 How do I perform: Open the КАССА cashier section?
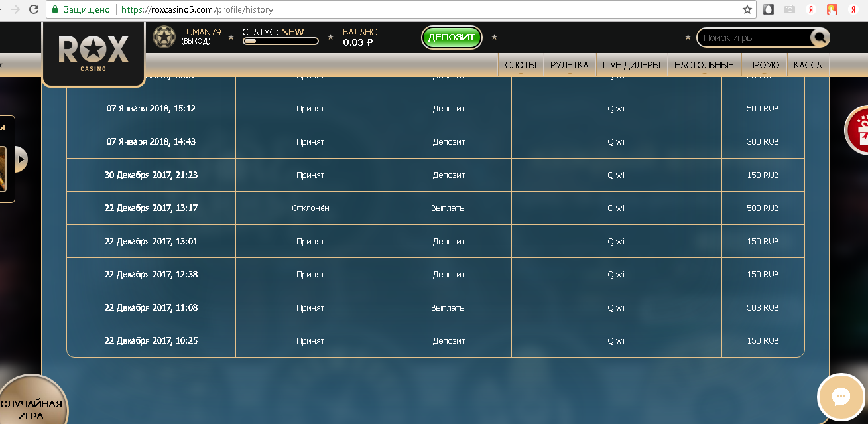point(808,65)
